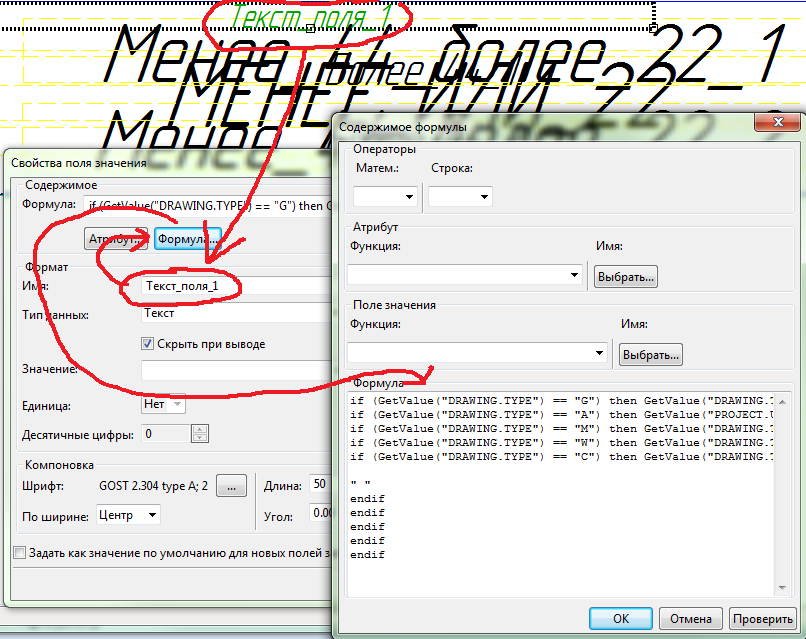Toggle the Скрыть при выводе checkbox

(x=148, y=344)
